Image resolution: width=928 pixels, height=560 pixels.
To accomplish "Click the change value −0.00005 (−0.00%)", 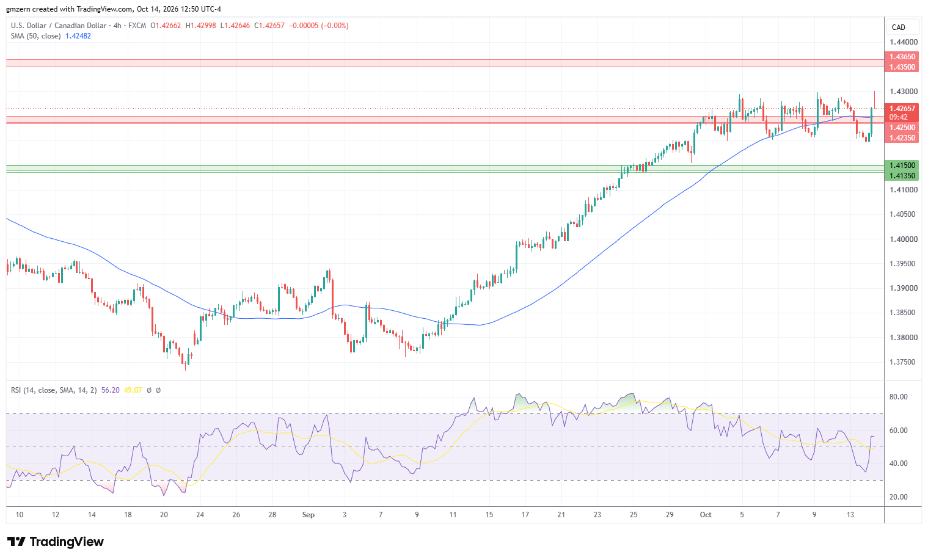I will point(318,26).
